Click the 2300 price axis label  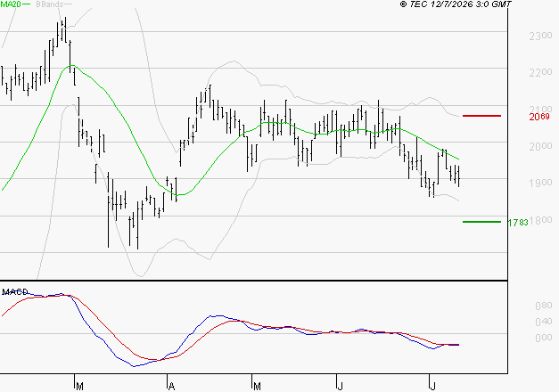coord(540,36)
